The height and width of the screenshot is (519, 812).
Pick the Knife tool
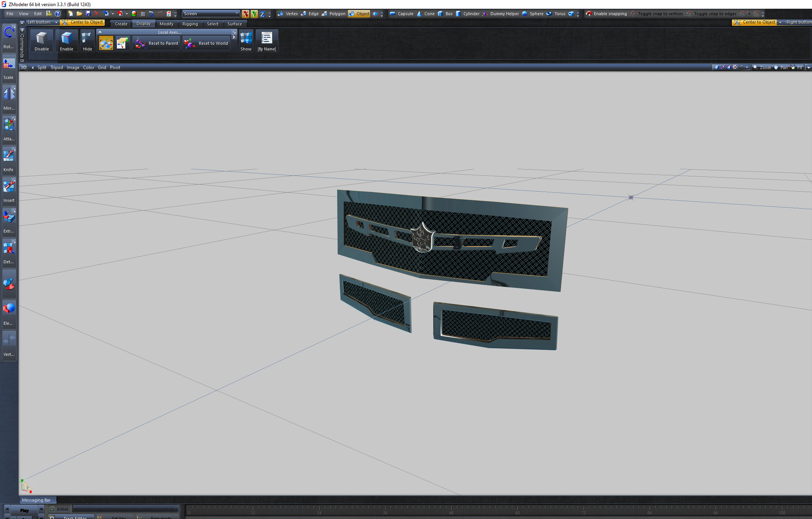pos(9,159)
